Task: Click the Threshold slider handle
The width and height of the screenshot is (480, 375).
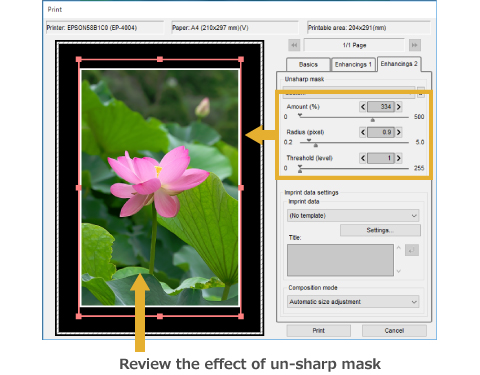Action: click(300, 171)
